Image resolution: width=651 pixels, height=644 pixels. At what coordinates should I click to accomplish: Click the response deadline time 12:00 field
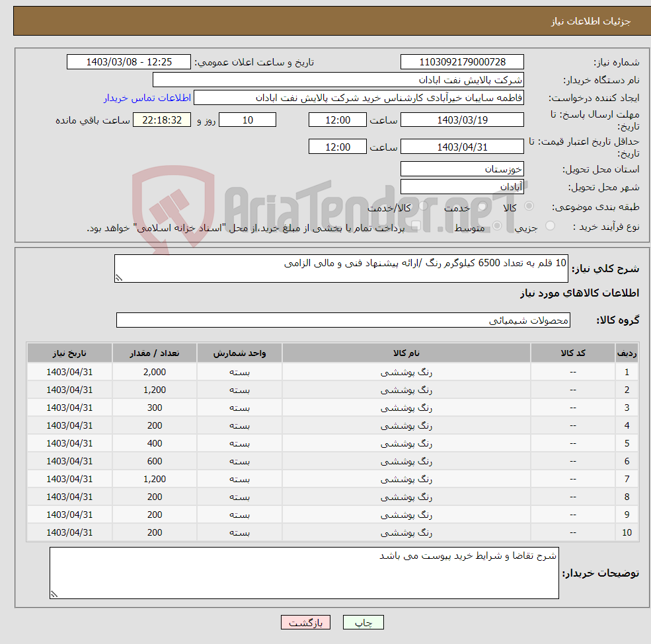click(x=338, y=120)
